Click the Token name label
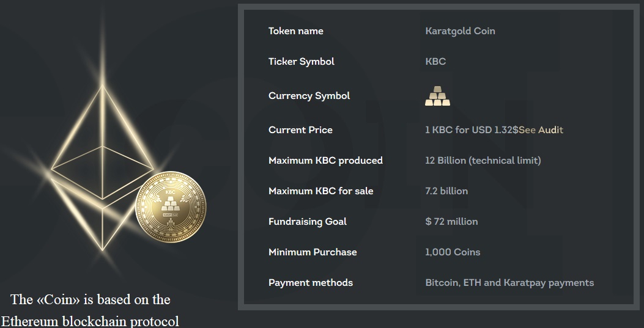Screen dimensions: 644x328 coord(295,31)
